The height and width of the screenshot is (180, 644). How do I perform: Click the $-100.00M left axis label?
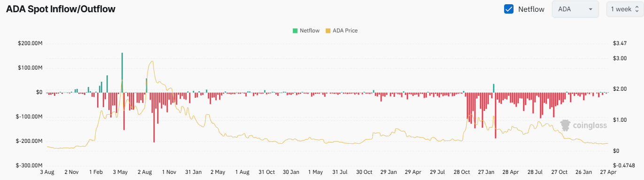[x=29, y=117]
